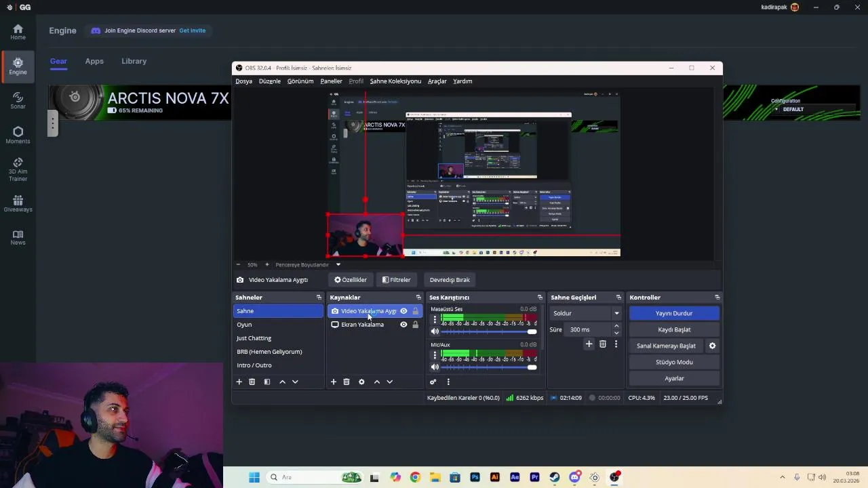The height and width of the screenshot is (488, 868).
Task: Open Sonar in the GG sidebar
Action: coord(18,101)
